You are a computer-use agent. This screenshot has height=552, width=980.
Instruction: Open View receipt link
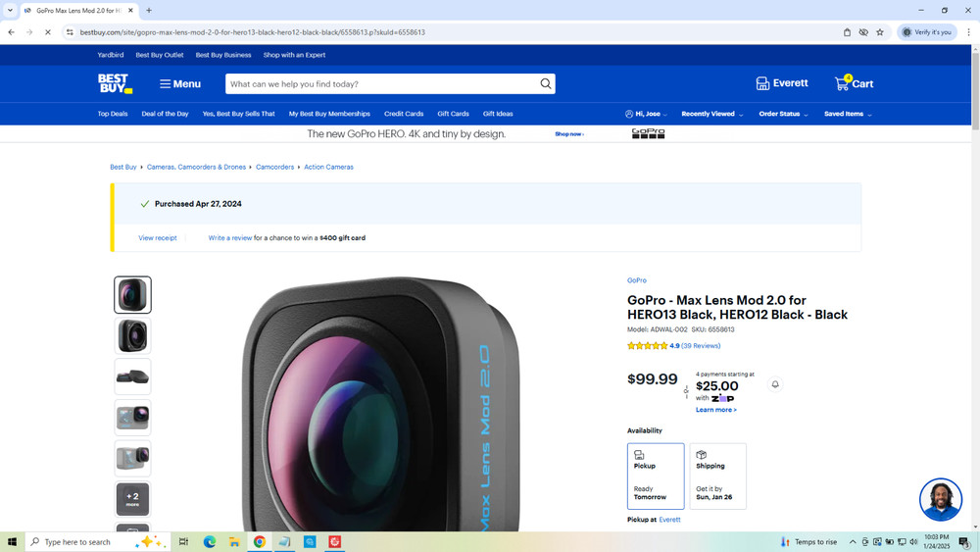pyautogui.click(x=158, y=238)
